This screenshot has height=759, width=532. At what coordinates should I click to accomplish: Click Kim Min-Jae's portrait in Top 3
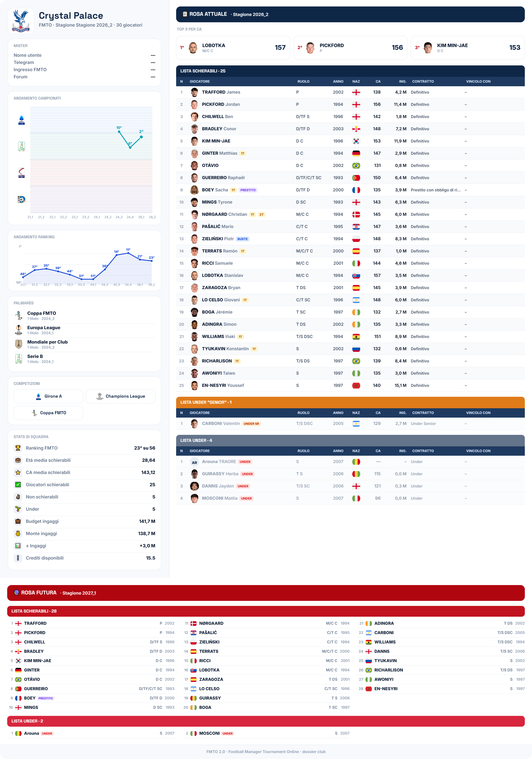428,48
